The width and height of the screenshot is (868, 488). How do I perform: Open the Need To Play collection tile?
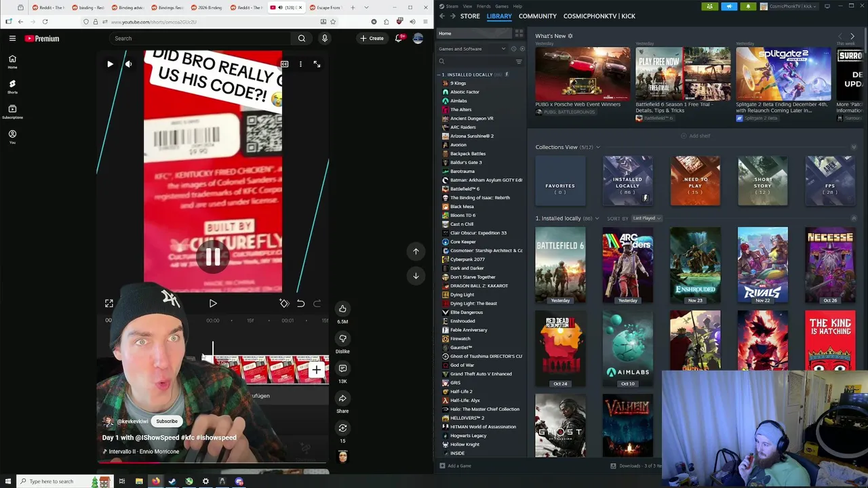click(695, 180)
